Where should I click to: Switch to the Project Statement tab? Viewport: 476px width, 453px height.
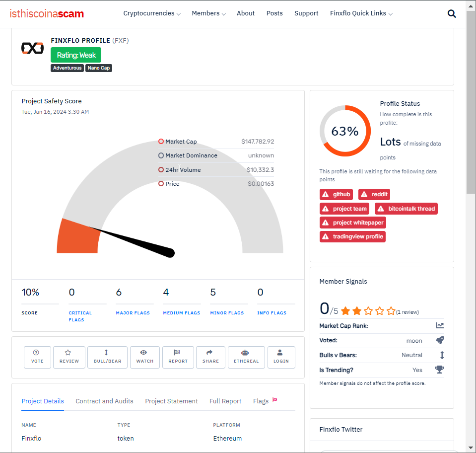tap(171, 401)
